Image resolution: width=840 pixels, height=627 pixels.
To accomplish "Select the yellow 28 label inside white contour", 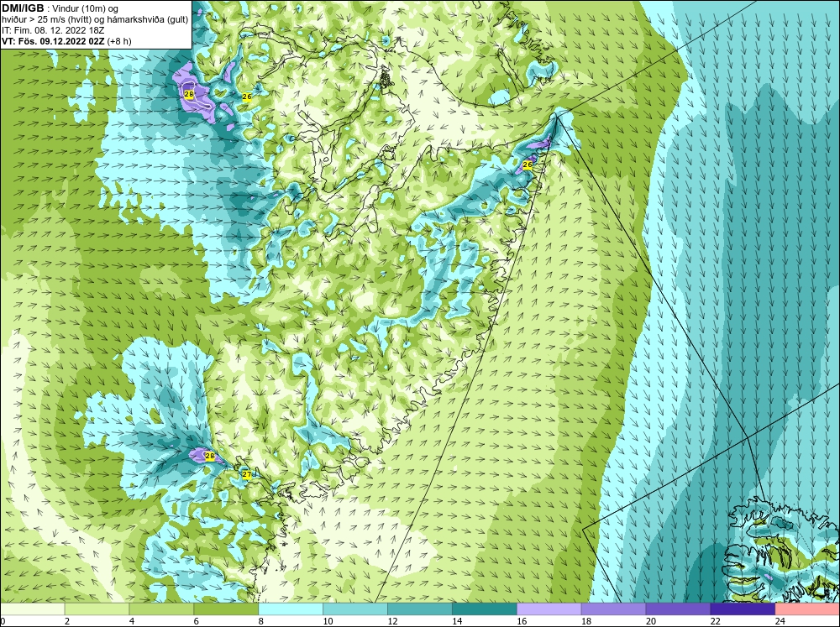I will pyautogui.click(x=188, y=94).
